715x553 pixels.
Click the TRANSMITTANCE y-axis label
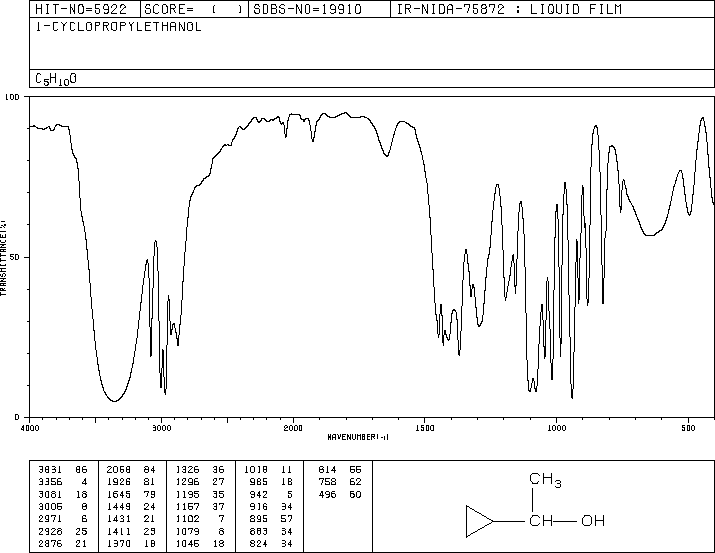point(3,258)
